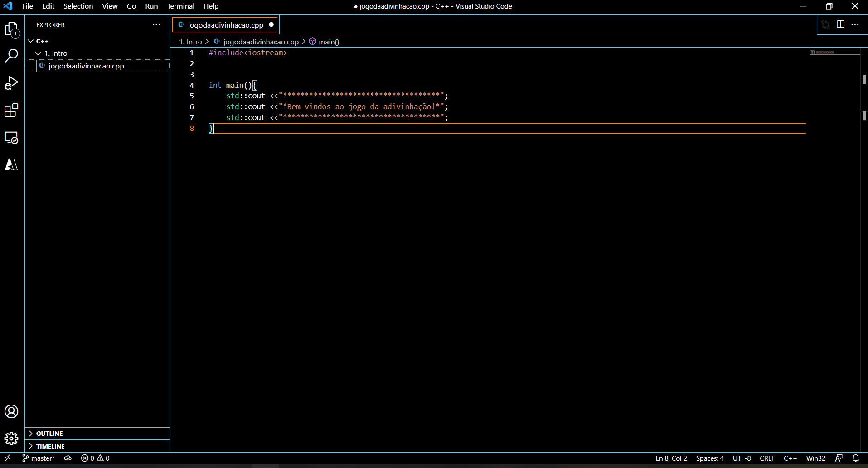
Task: Open the '1. Intro' breadcrumb dropdown
Action: (190, 42)
